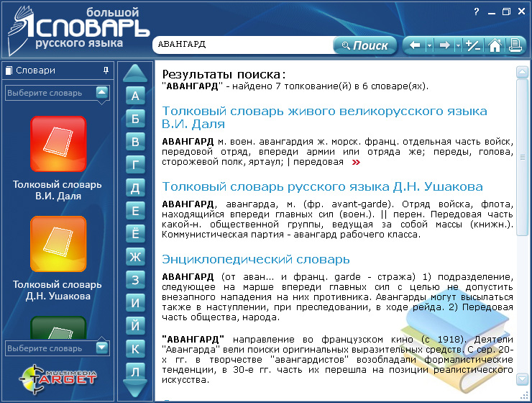The height and width of the screenshot is (403, 532).
Task: Click the Multimedia Target logo
Action: [58, 379]
